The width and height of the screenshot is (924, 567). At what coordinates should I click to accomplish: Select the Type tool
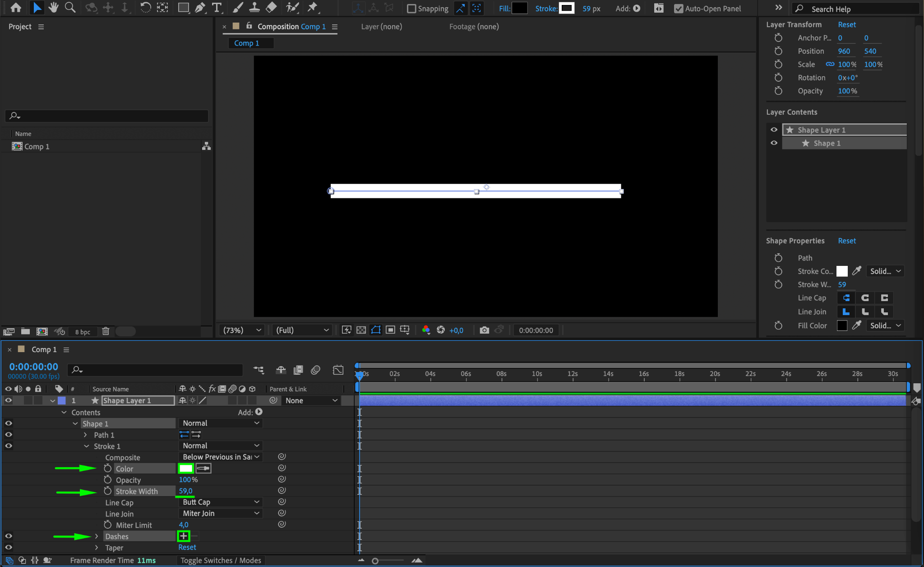pos(217,8)
